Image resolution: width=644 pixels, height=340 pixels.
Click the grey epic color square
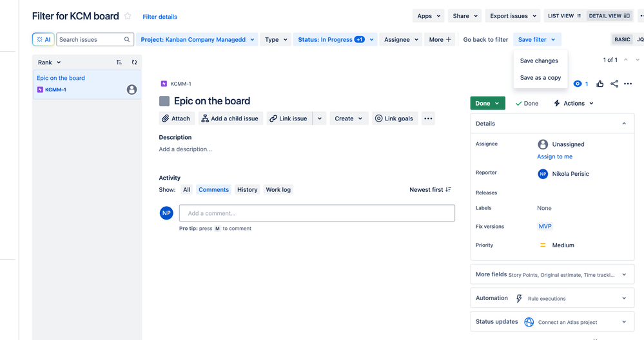164,101
